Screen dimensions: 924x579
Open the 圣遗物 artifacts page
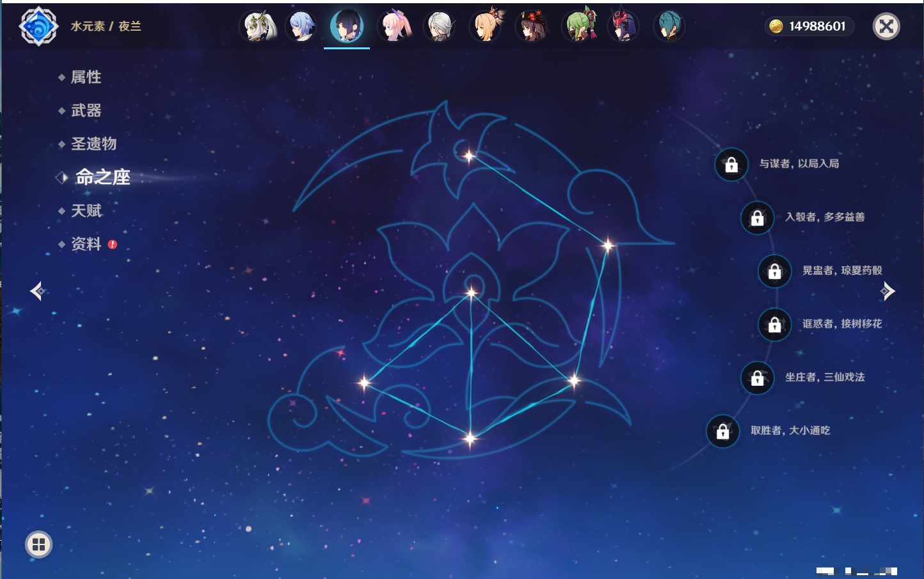click(x=93, y=144)
